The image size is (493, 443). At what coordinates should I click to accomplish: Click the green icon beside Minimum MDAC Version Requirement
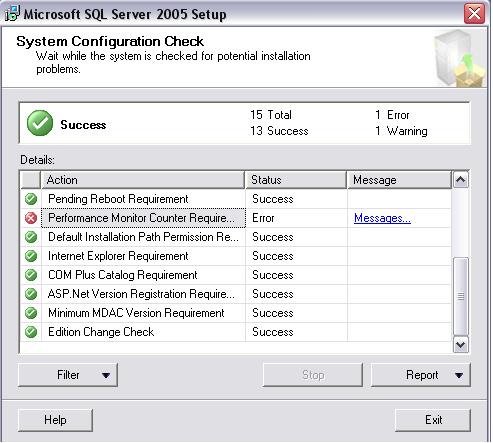click(31, 313)
